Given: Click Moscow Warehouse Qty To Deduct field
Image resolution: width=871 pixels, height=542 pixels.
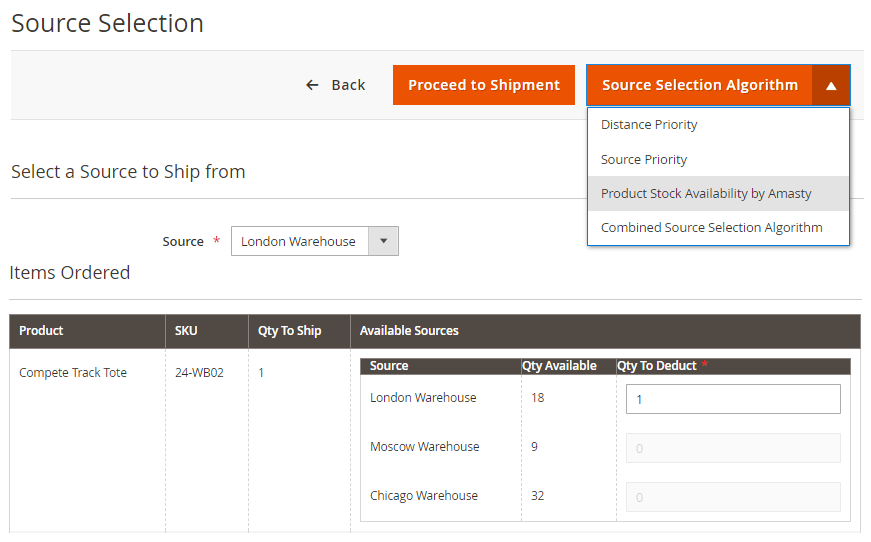Looking at the screenshot, I should click(x=733, y=448).
